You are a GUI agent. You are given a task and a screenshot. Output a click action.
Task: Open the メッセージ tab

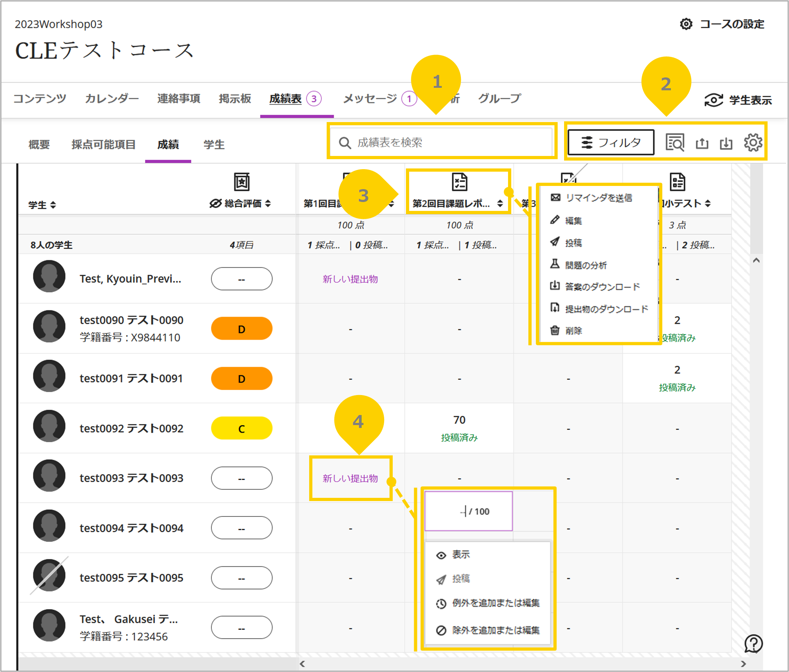(x=370, y=98)
